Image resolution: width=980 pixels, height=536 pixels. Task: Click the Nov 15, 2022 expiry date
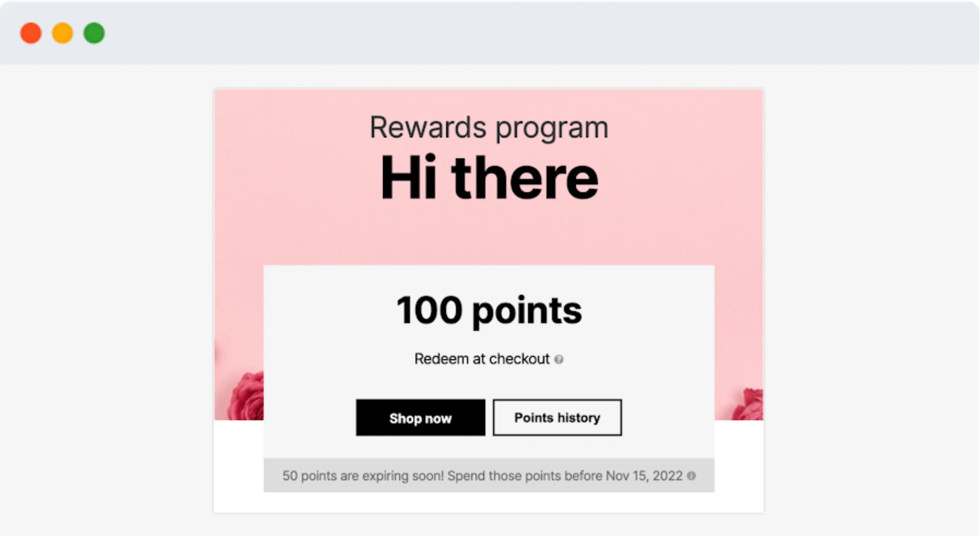(644, 476)
